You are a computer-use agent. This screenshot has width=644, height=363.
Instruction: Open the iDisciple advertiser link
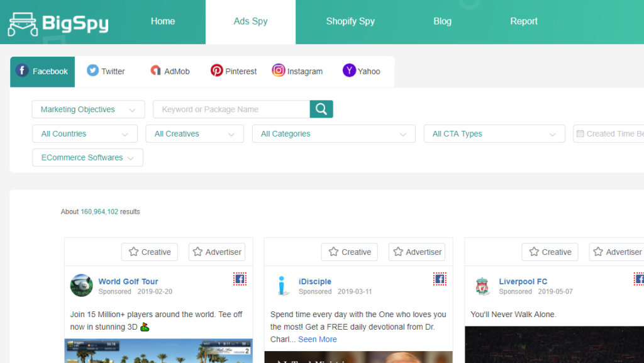click(x=315, y=281)
